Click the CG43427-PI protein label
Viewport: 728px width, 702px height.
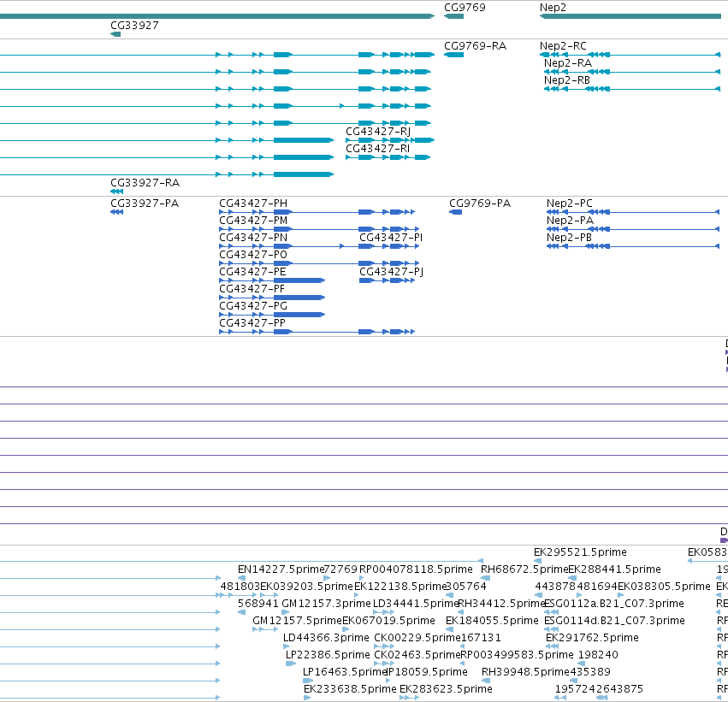point(391,238)
